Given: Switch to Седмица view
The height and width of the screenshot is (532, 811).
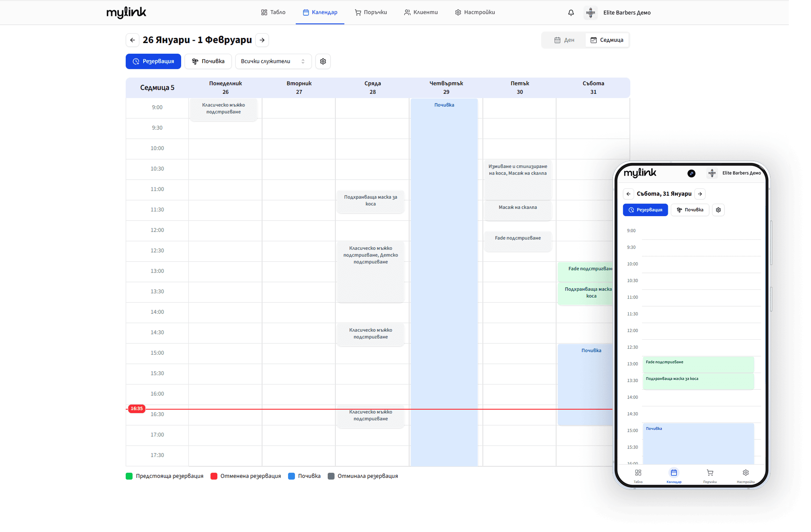Looking at the screenshot, I should [607, 40].
